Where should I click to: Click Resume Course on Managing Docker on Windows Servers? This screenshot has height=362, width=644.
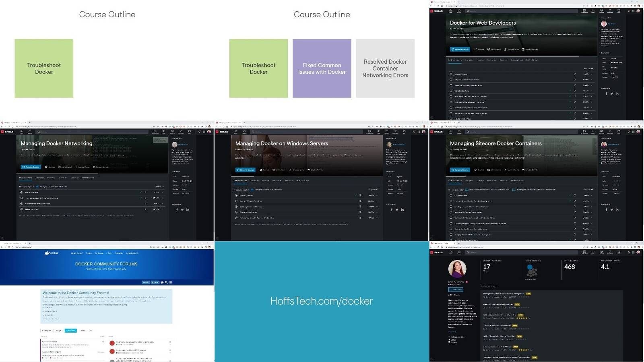coord(246,170)
